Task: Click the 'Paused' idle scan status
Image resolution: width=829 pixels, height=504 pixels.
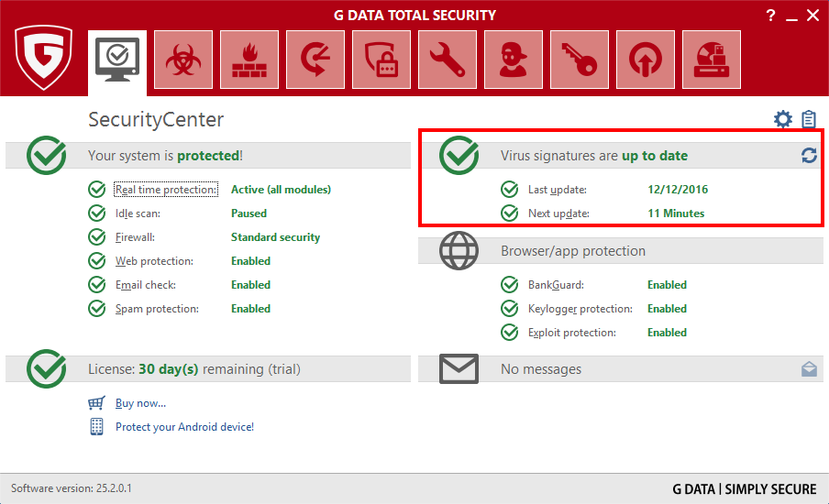Action: (x=249, y=214)
